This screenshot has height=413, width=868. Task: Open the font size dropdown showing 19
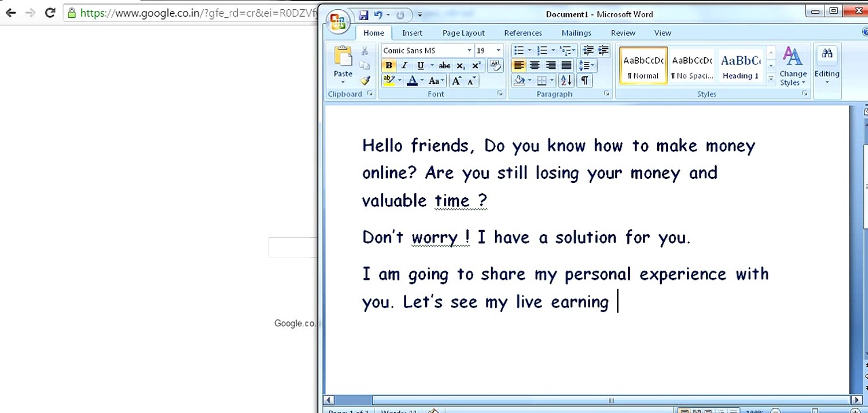[498, 50]
